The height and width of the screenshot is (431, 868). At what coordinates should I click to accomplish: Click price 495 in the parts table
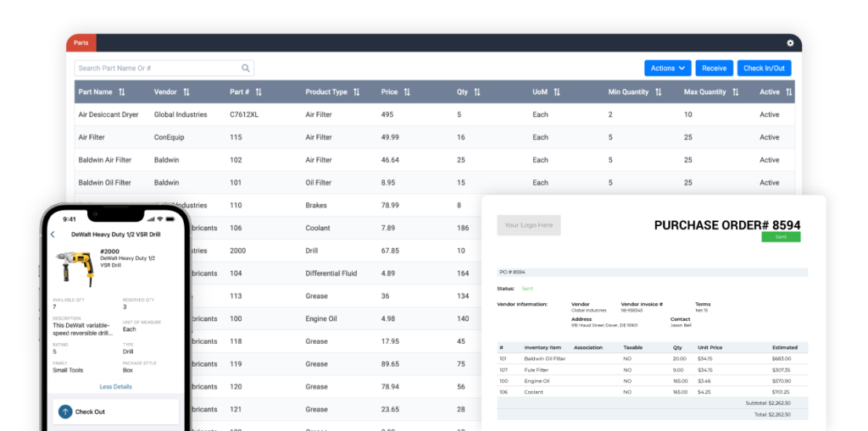387,114
